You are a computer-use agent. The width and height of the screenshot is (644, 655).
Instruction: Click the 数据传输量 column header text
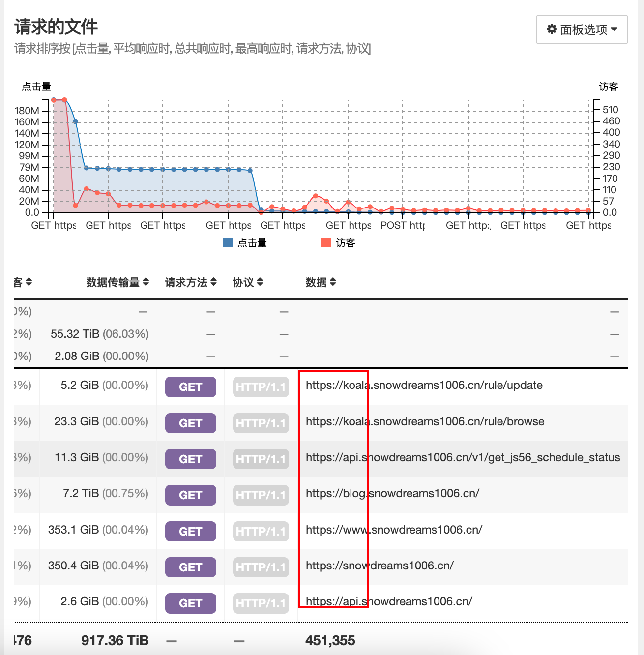[113, 282]
